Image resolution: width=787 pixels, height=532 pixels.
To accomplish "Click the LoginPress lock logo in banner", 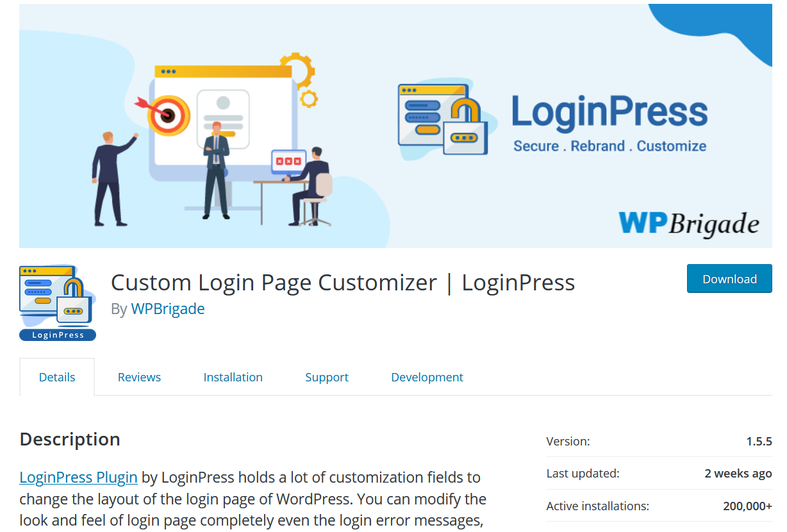I will coord(443,119).
